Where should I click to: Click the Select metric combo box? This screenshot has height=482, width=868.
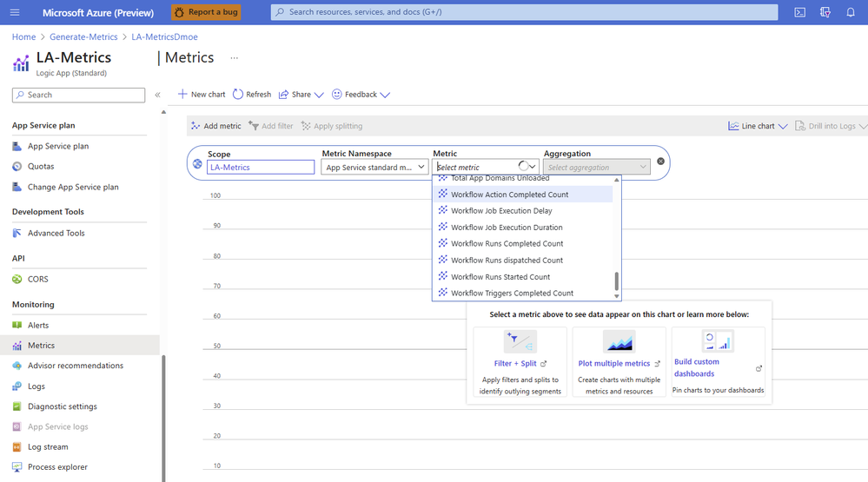pos(486,167)
